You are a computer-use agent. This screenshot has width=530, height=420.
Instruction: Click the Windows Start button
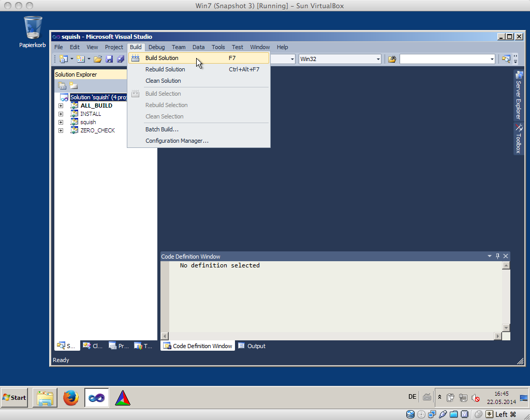pyautogui.click(x=14, y=398)
